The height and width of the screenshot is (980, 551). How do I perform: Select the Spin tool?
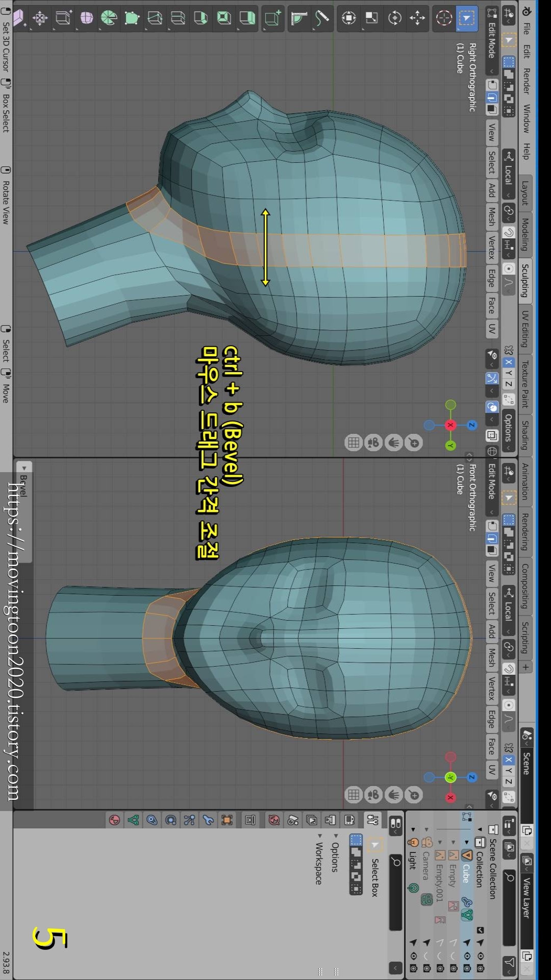pyautogui.click(x=109, y=18)
